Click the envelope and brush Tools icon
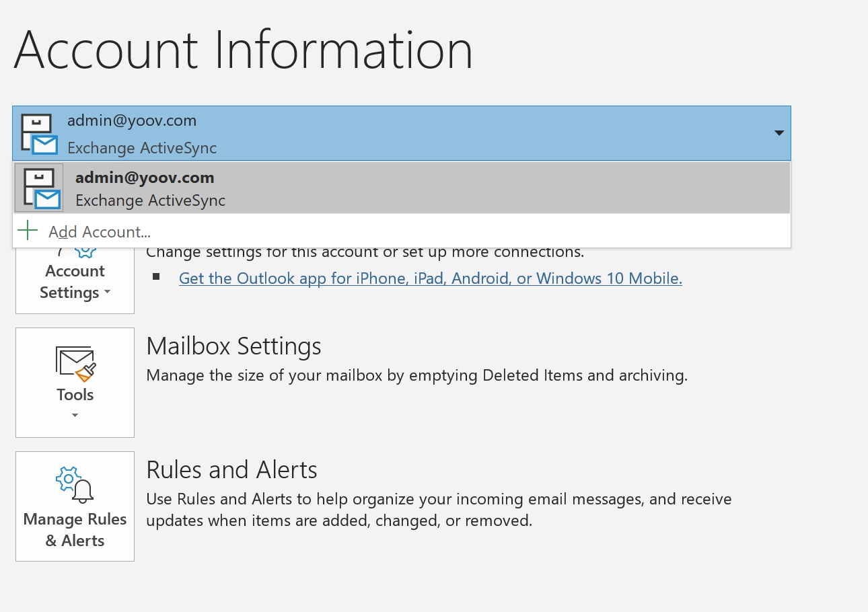The image size is (868, 612). [75, 364]
